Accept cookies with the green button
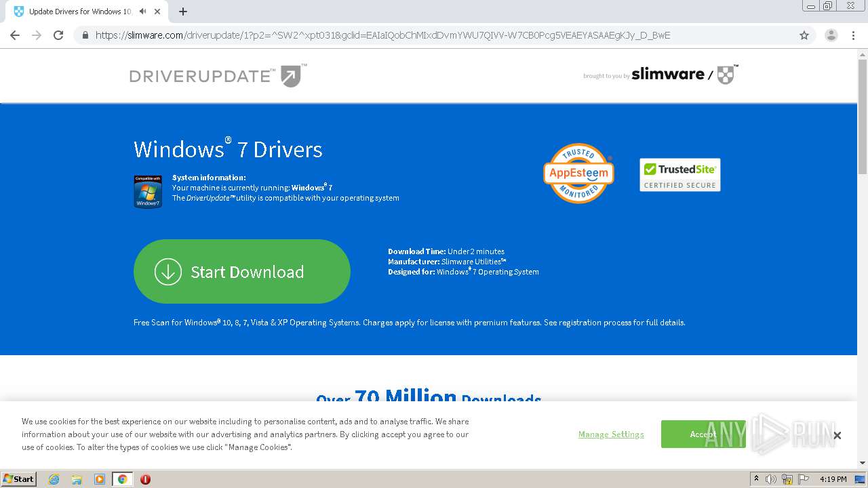 (x=703, y=434)
